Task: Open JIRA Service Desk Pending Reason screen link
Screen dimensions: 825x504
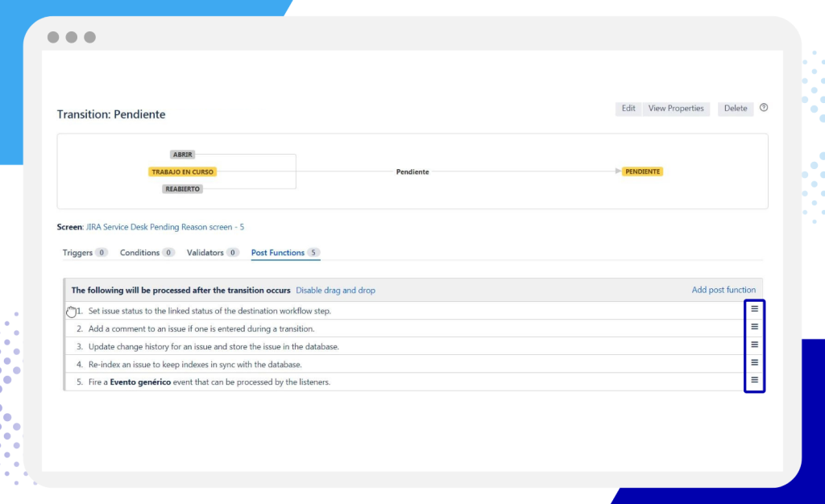Action: [x=165, y=227]
